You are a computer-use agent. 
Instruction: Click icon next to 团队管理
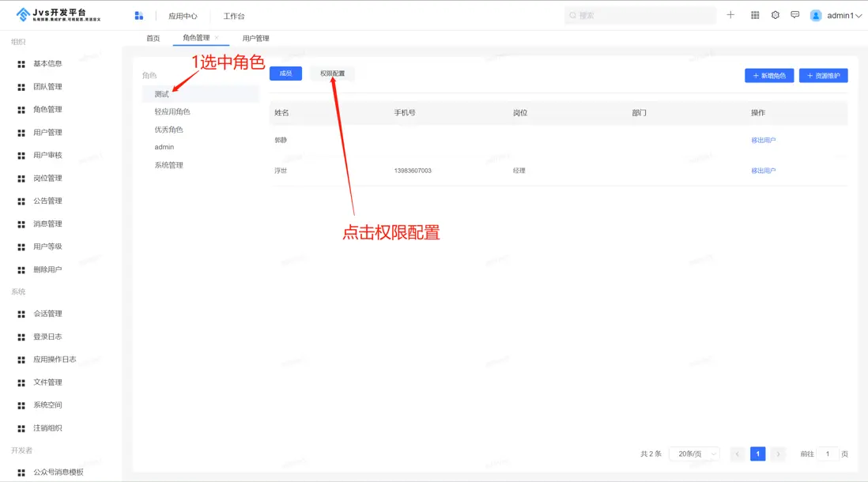(x=21, y=87)
